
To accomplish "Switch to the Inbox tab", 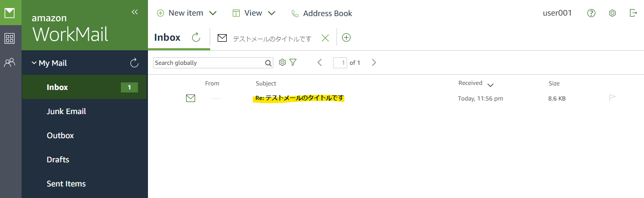I will [x=167, y=37].
